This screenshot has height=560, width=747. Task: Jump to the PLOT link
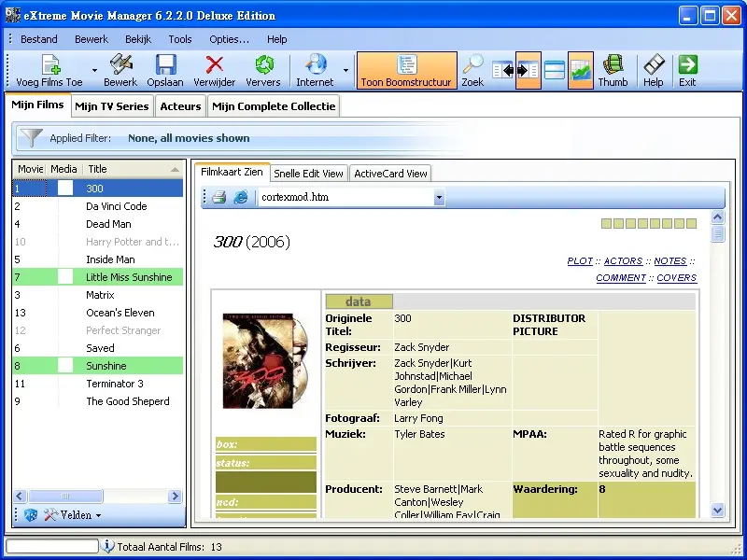(580, 261)
